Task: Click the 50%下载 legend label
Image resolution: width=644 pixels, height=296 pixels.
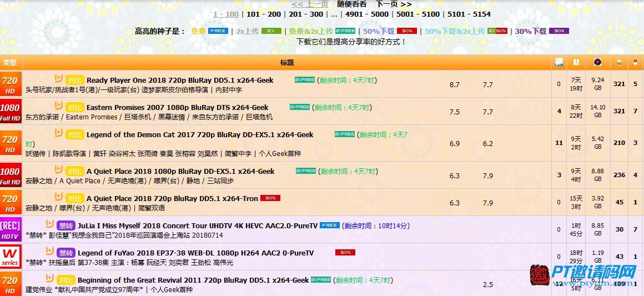Action: point(379,31)
